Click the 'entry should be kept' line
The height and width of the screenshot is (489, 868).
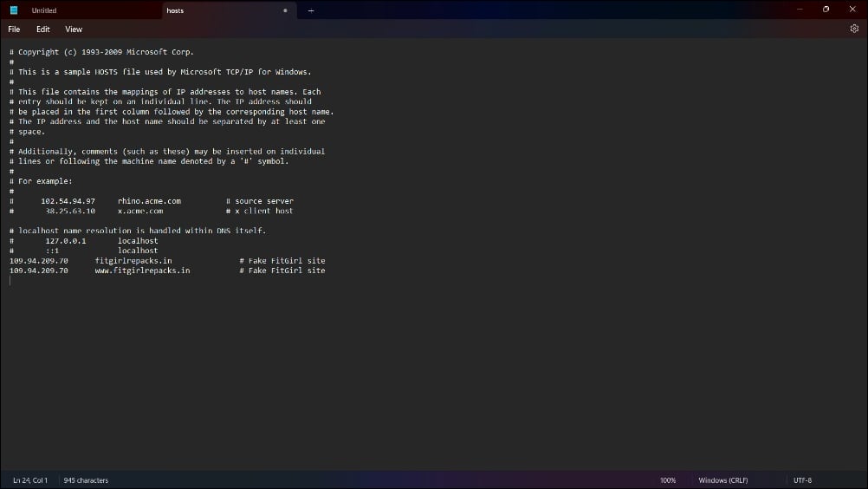(160, 102)
